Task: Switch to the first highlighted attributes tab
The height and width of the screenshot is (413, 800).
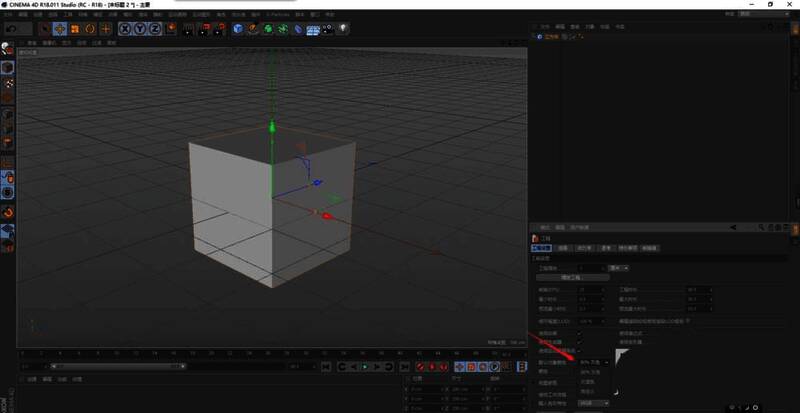Action: pos(540,247)
